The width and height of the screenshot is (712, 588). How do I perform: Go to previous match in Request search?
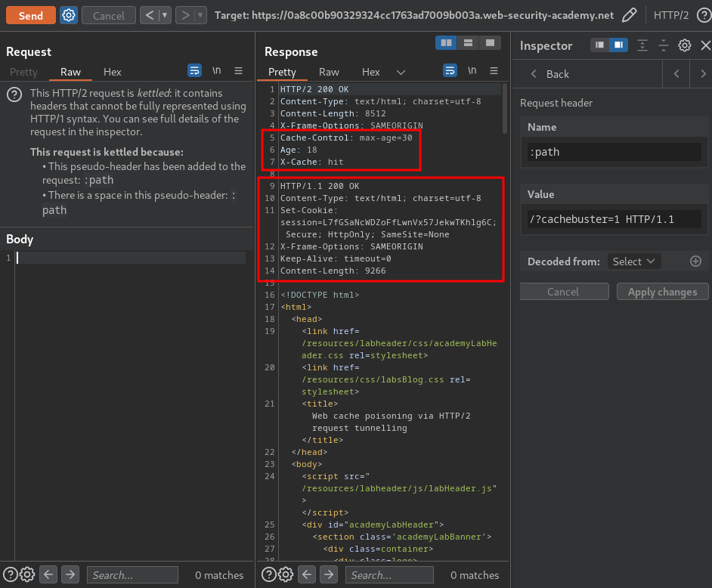[x=48, y=575]
